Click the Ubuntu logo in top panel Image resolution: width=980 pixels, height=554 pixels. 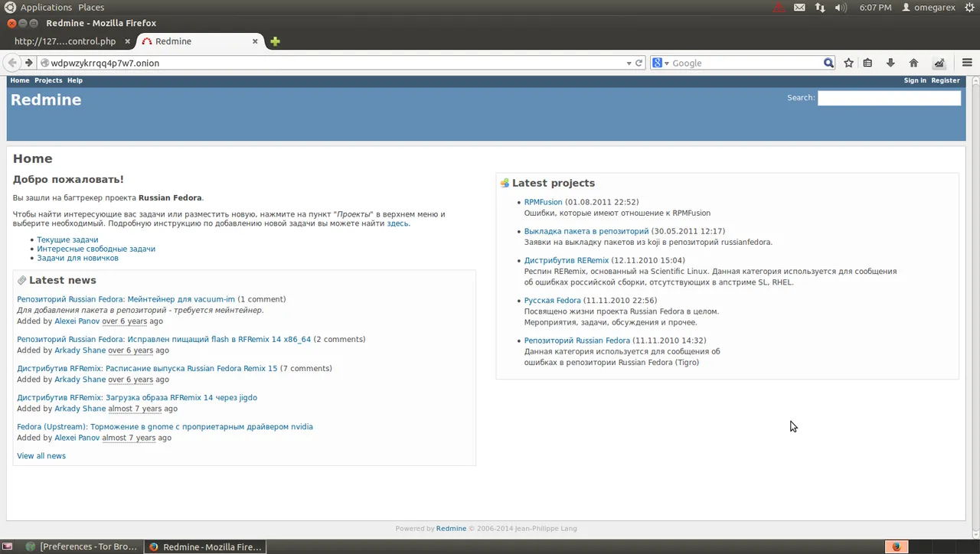point(9,8)
